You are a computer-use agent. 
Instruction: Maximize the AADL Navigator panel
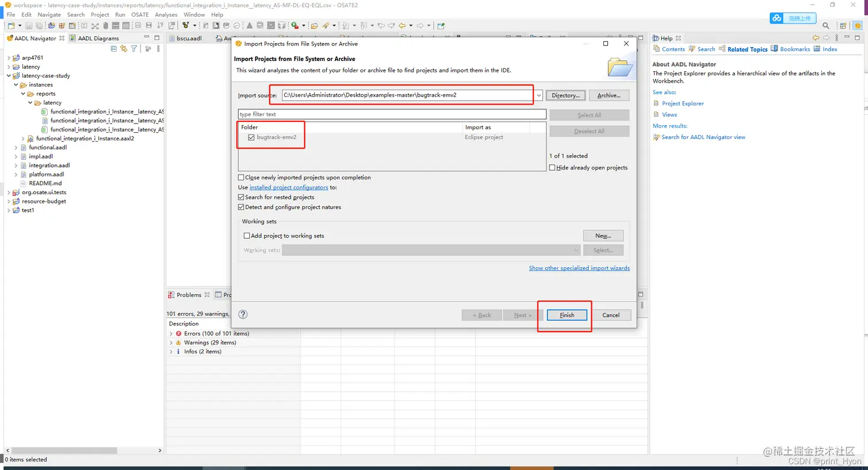(157, 38)
